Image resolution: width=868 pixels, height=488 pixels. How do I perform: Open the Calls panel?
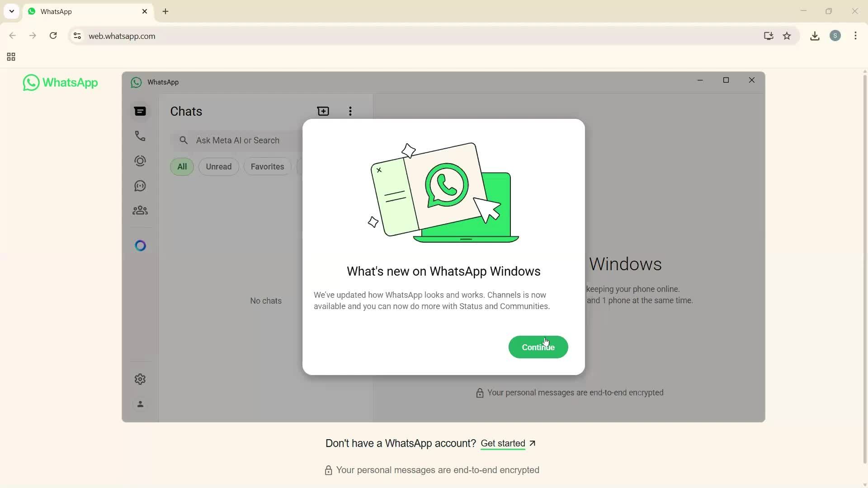[x=140, y=136]
